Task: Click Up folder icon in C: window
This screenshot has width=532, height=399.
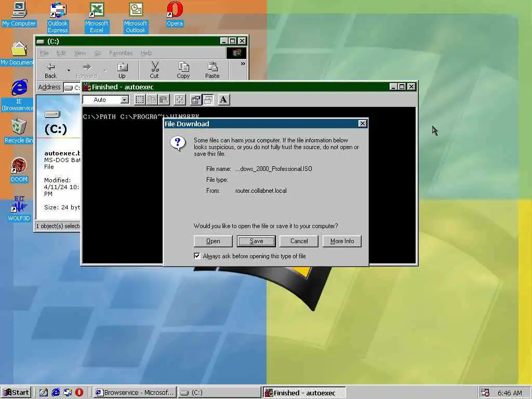Action: click(122, 71)
